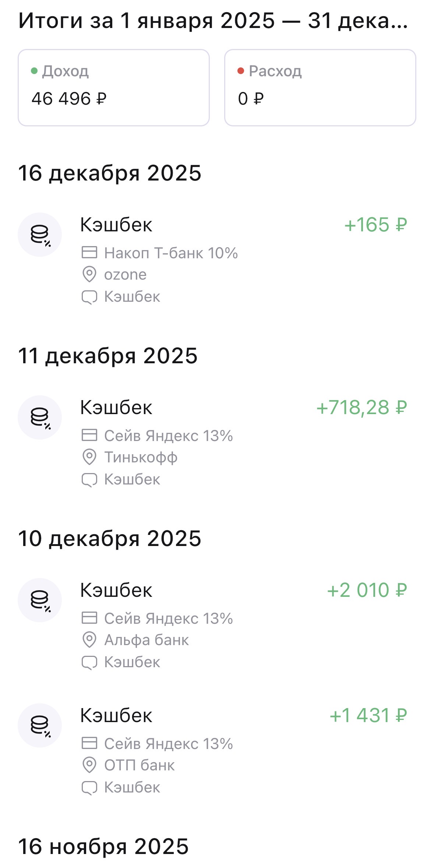Click location pin icon next to ozone
The height and width of the screenshot is (868, 434).
point(89,274)
